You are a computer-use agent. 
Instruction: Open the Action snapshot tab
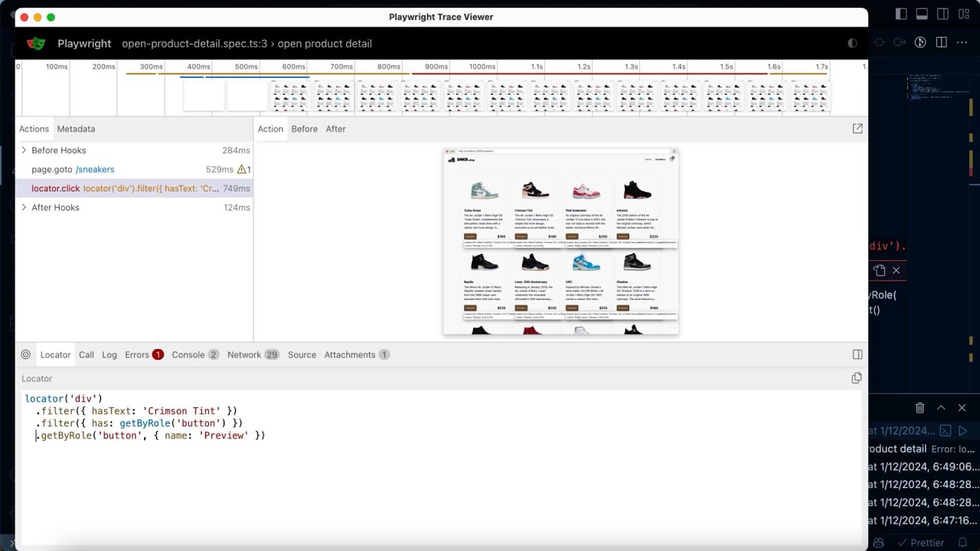[x=270, y=129]
